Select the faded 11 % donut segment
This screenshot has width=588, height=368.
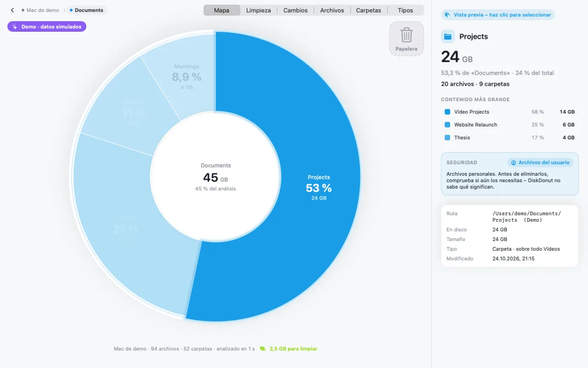pos(134,112)
